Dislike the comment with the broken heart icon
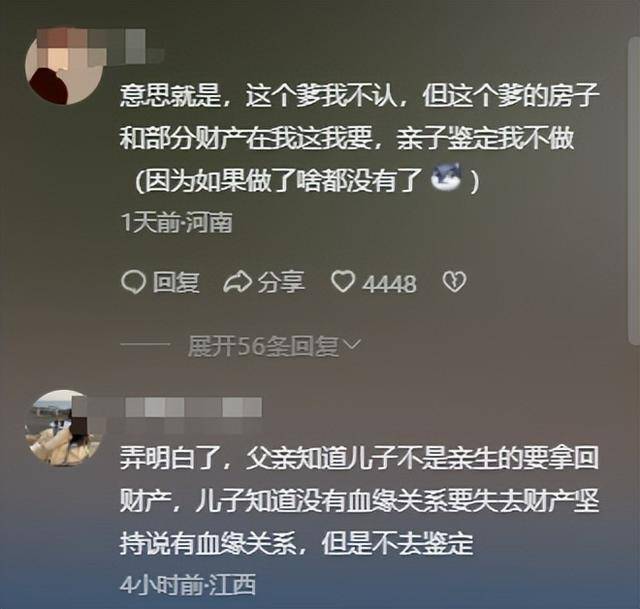The width and height of the screenshot is (640, 609). tap(454, 282)
